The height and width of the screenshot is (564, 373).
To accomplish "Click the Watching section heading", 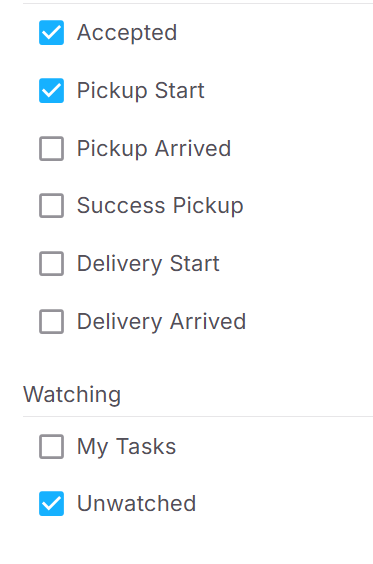I will pyautogui.click(x=72, y=395).
